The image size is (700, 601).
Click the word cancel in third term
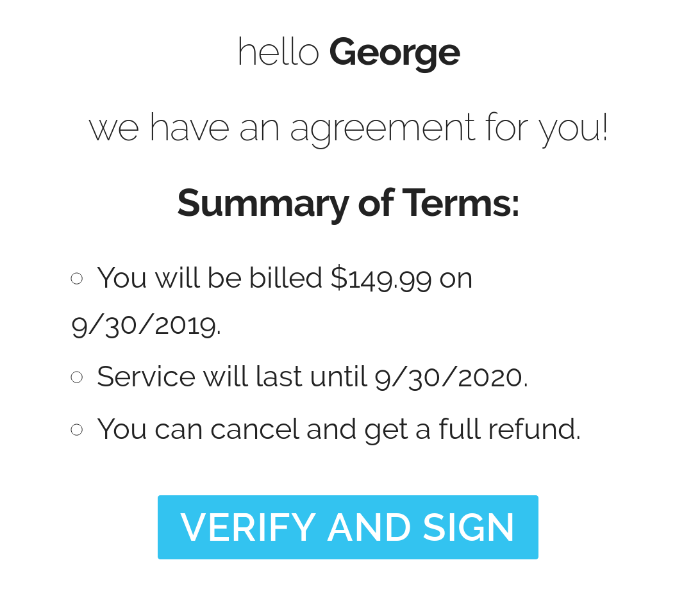(x=254, y=429)
